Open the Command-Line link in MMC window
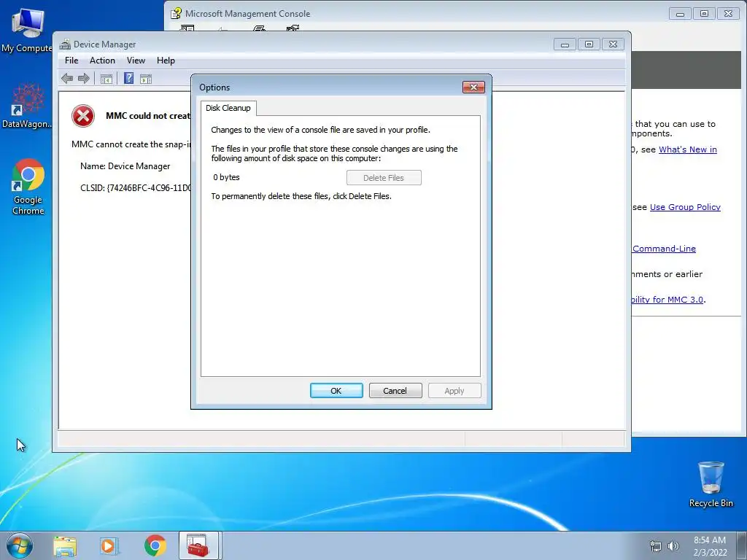The image size is (747, 560). [x=664, y=249]
